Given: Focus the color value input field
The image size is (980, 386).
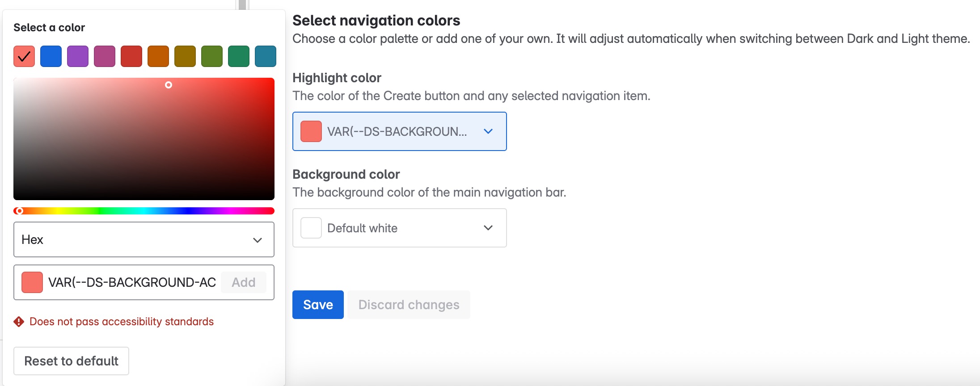Looking at the screenshot, I should (x=132, y=282).
